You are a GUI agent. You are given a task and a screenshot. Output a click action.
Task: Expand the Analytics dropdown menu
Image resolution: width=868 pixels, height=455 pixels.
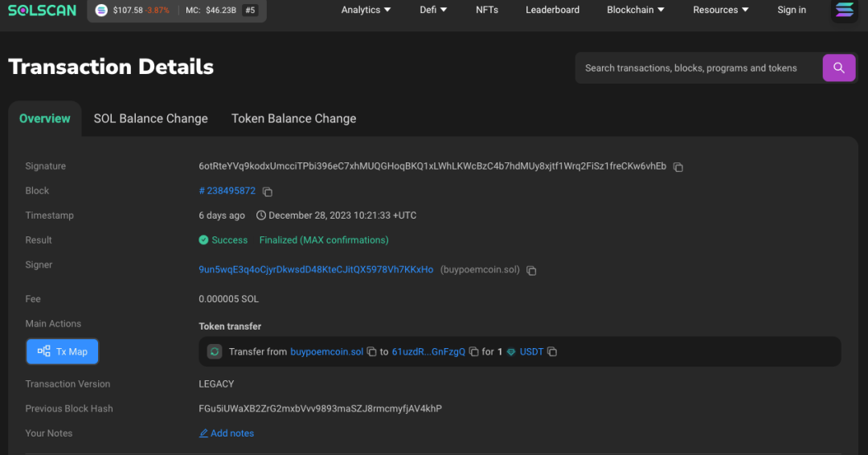click(366, 10)
